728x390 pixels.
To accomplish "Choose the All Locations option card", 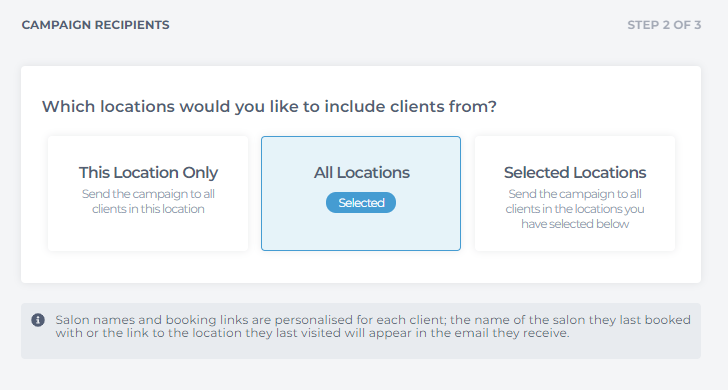I will (361, 194).
